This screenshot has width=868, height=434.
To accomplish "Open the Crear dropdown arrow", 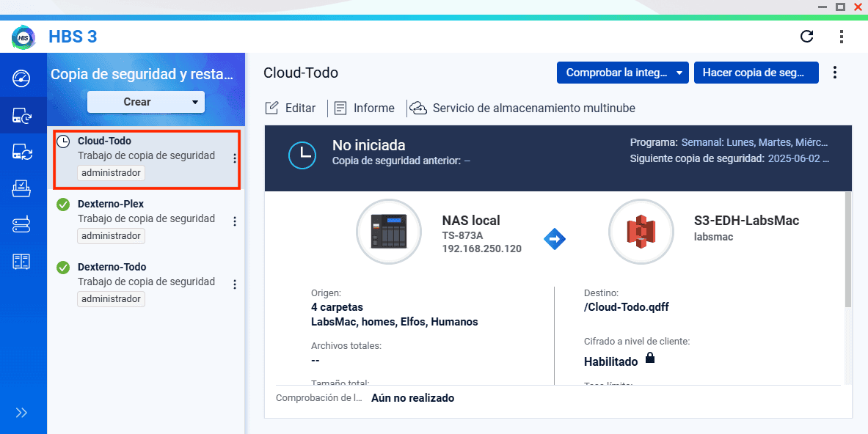I will [195, 103].
